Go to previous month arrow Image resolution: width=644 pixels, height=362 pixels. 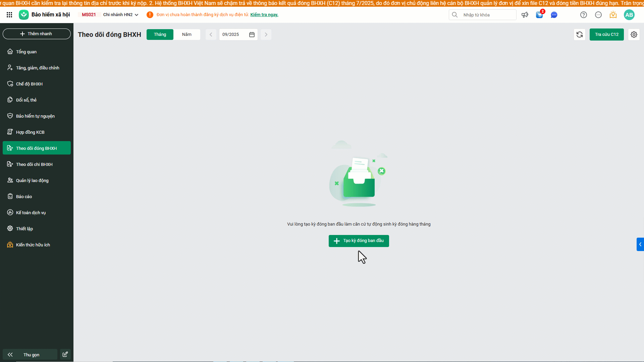(x=211, y=35)
